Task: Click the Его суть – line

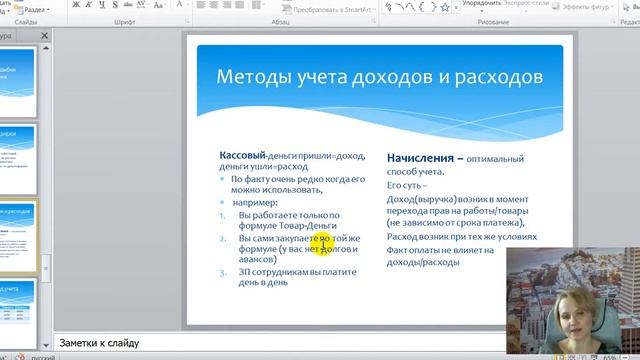Action: (x=407, y=185)
